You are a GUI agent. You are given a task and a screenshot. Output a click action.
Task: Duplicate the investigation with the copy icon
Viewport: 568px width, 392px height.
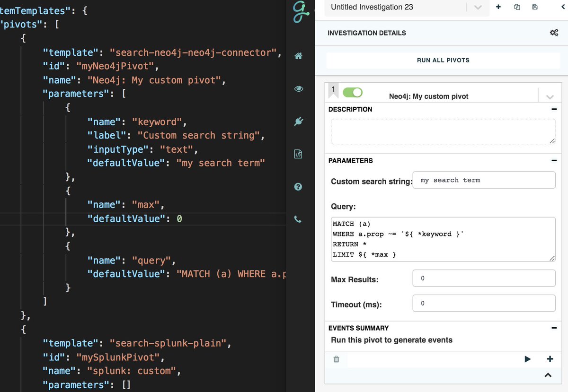[516, 7]
